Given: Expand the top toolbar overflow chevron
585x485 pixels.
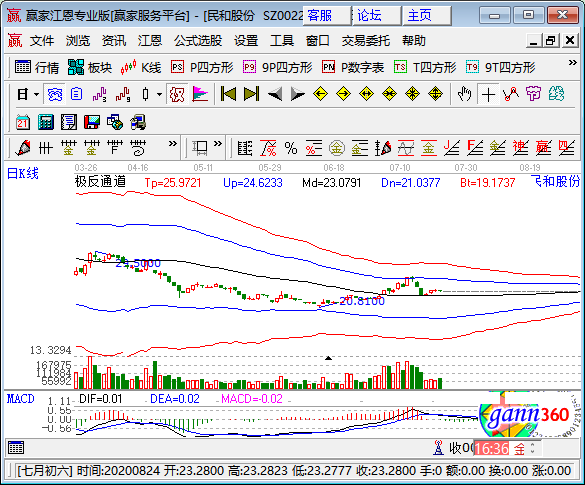Looking at the screenshot, I should [x=572, y=63].
